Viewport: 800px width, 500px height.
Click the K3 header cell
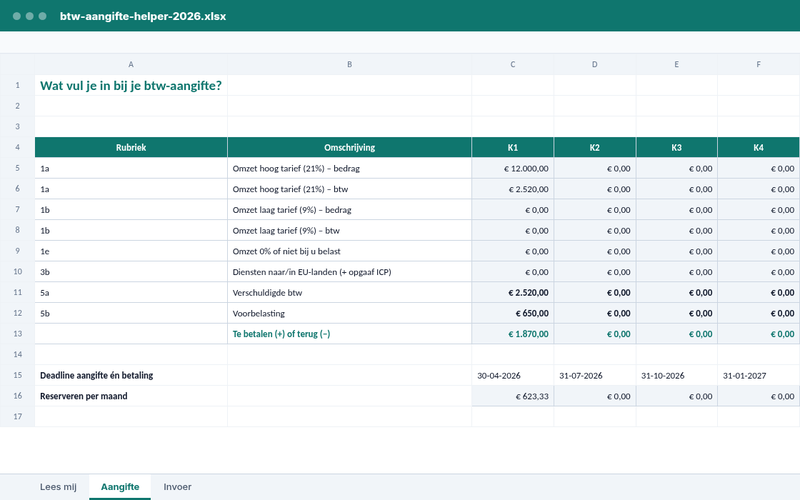(x=677, y=147)
